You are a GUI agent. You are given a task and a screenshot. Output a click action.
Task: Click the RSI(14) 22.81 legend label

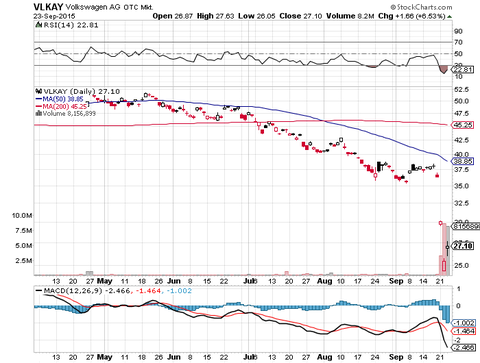[x=71, y=25]
